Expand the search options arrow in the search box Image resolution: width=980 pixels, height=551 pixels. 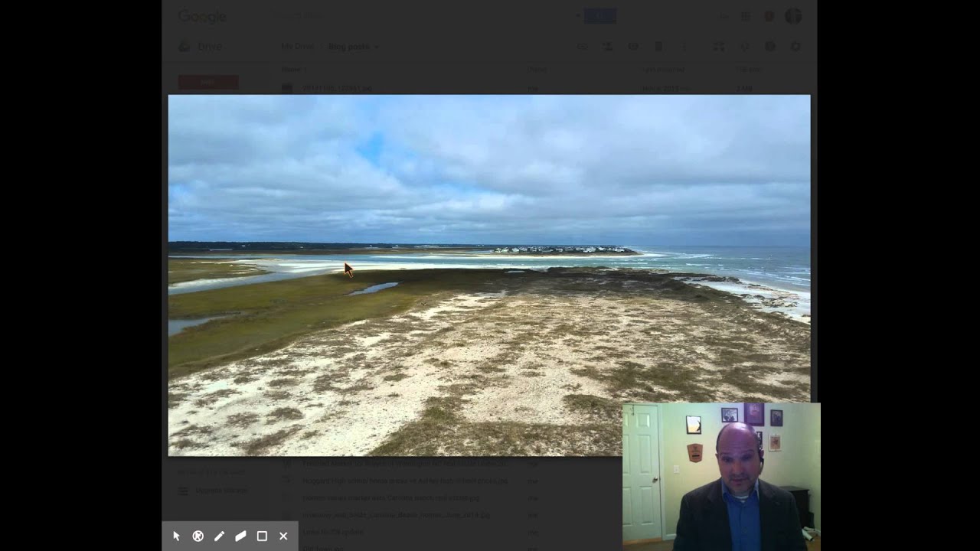click(x=577, y=16)
